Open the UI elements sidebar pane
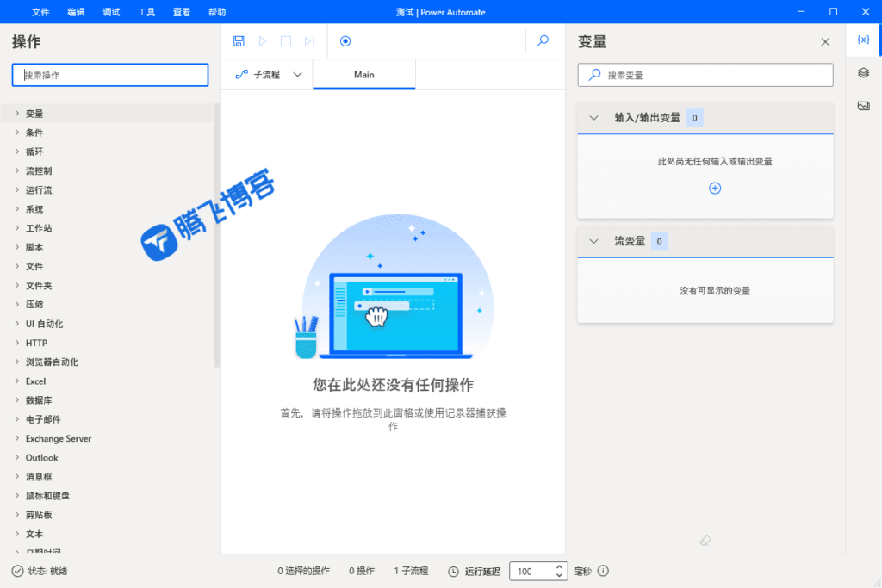 coord(865,73)
